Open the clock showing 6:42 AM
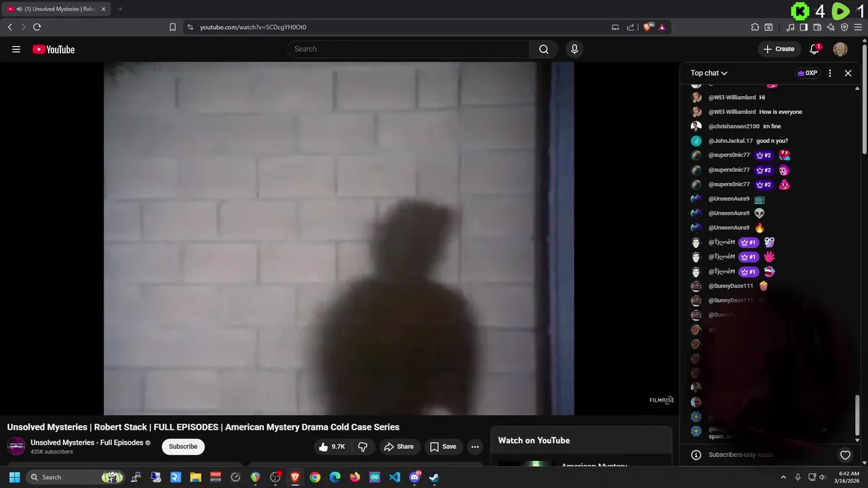 (848, 477)
